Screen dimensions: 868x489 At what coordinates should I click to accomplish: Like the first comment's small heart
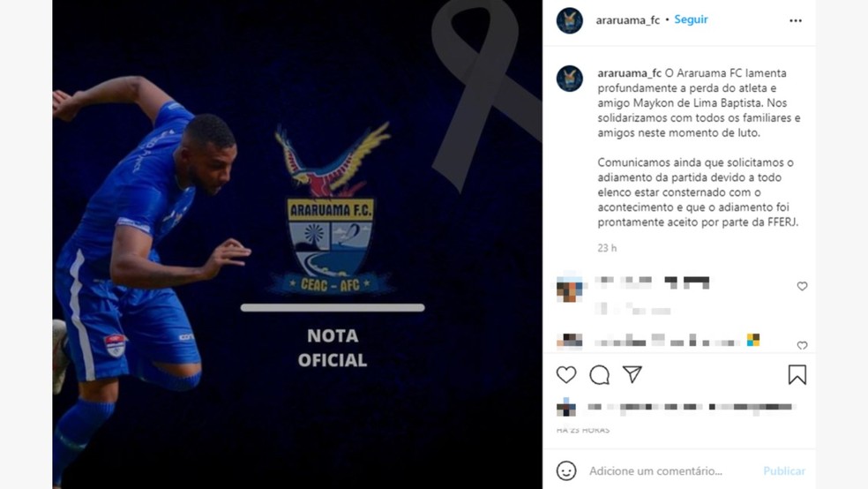point(802,286)
